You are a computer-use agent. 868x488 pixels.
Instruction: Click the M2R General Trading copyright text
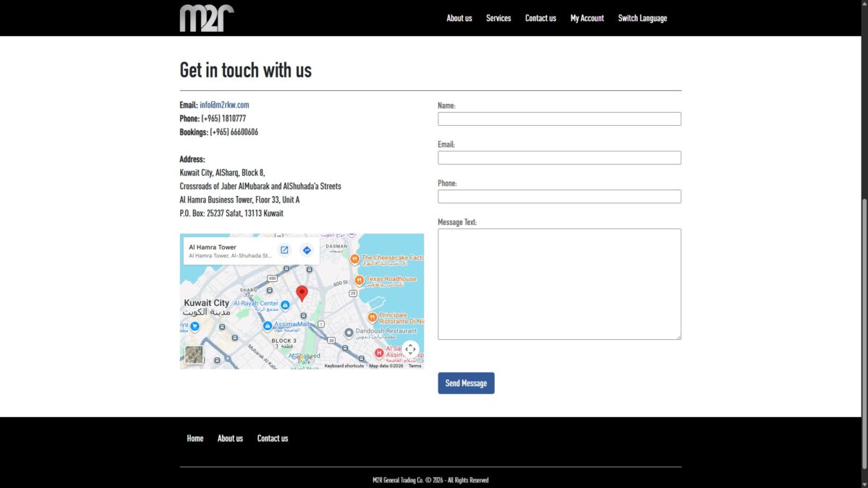pyautogui.click(x=430, y=480)
